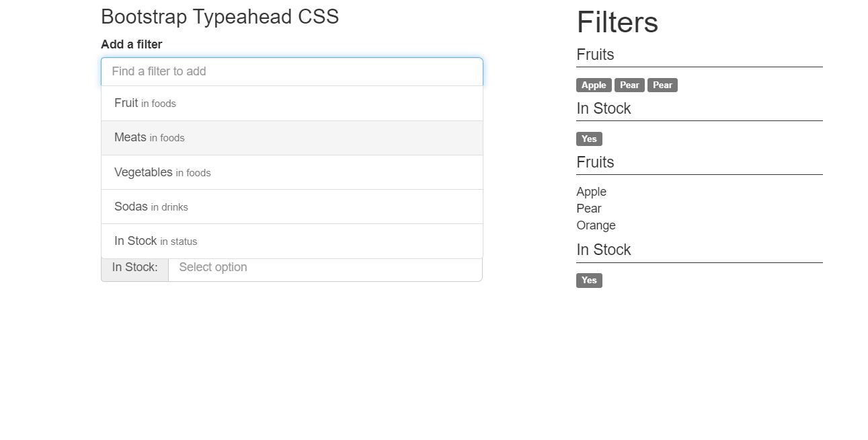Select the highlighted "Meats in foods" suggestion
868x440 pixels.
[x=148, y=137]
